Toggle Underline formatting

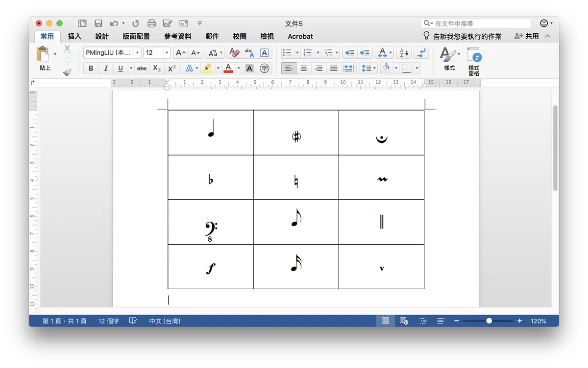point(120,69)
